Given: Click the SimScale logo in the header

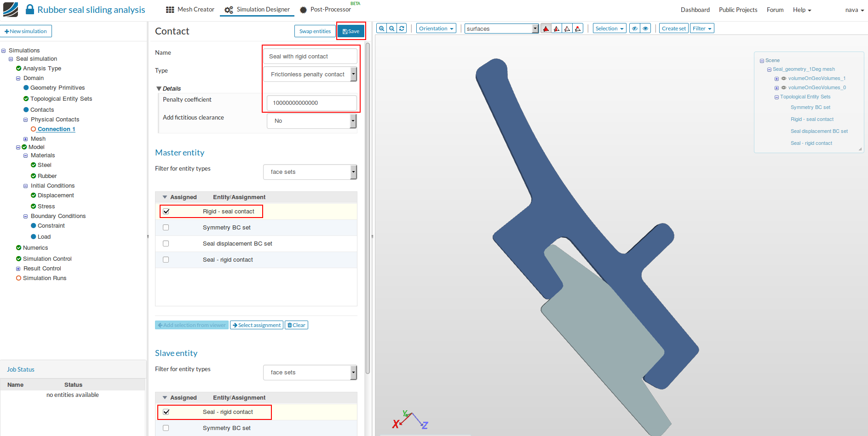Looking at the screenshot, I should pos(11,10).
